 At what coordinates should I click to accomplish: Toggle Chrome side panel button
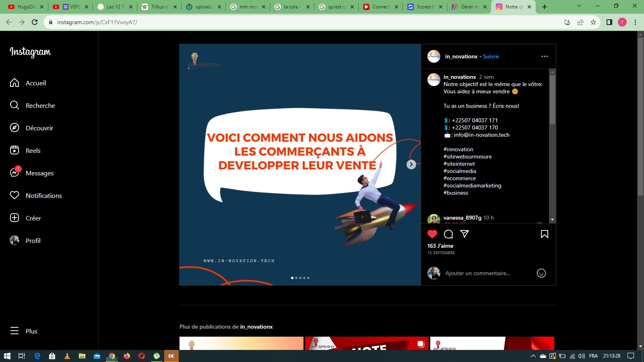click(x=609, y=22)
